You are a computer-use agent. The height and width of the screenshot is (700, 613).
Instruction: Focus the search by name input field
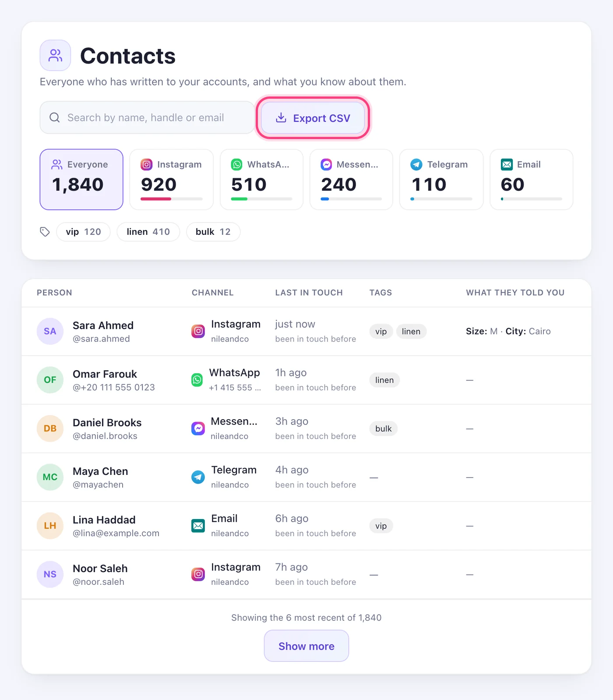point(147,117)
